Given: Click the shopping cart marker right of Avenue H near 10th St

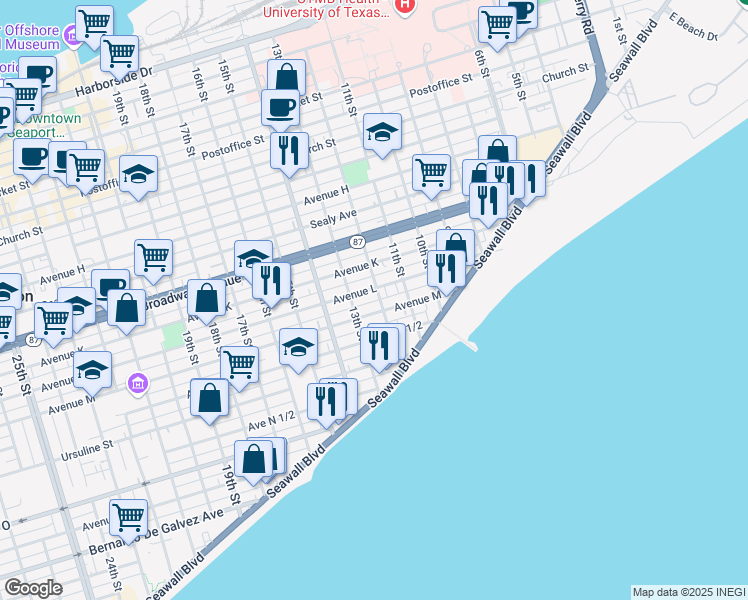Looking at the screenshot, I should click(431, 171).
